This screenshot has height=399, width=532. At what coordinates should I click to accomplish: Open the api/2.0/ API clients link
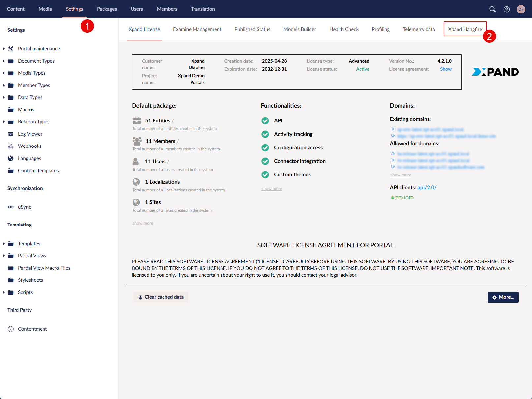pos(427,187)
